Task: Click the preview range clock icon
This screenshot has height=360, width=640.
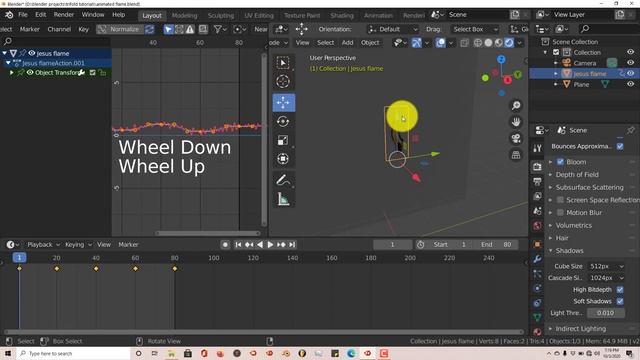Action: click(x=420, y=244)
